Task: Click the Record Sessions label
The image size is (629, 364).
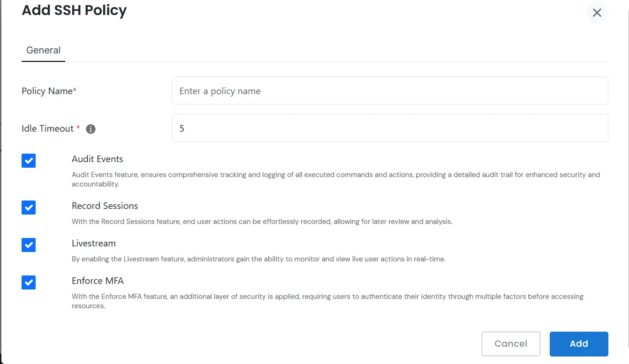Action: [105, 206]
